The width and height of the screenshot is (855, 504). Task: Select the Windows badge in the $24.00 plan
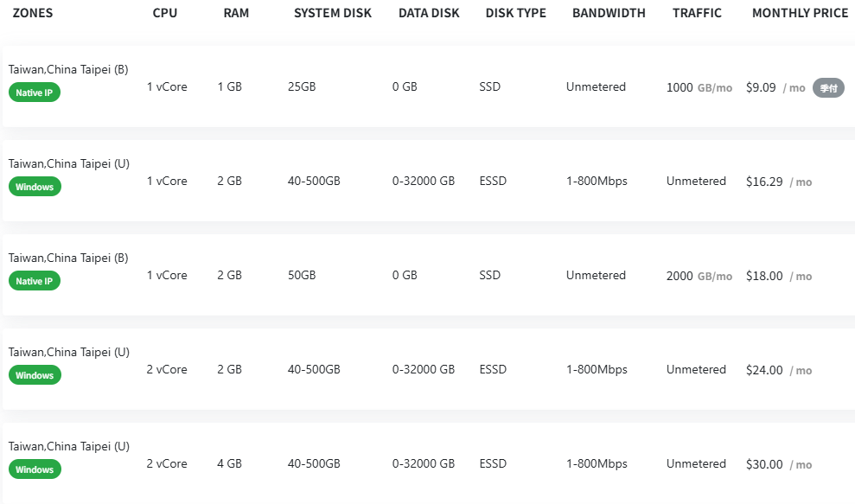35,375
